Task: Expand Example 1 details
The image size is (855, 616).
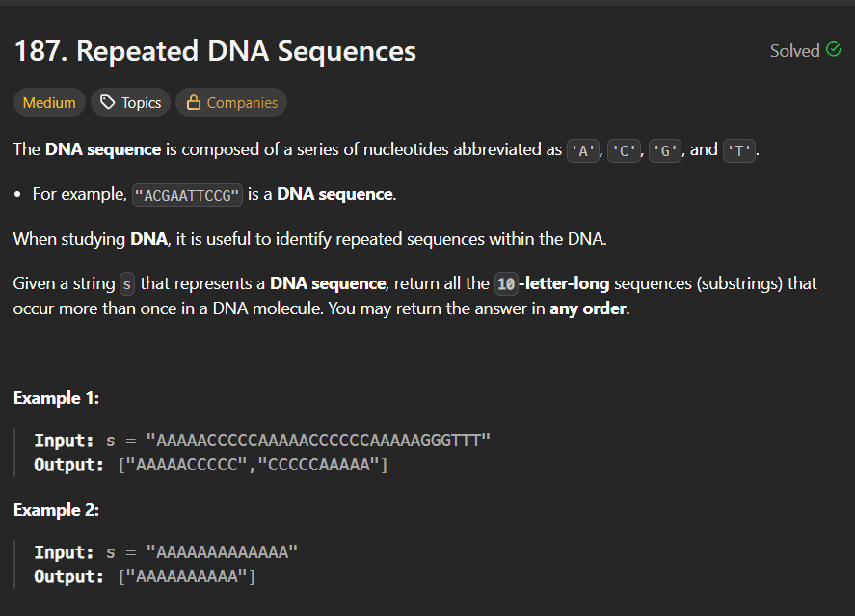Action: (56, 397)
